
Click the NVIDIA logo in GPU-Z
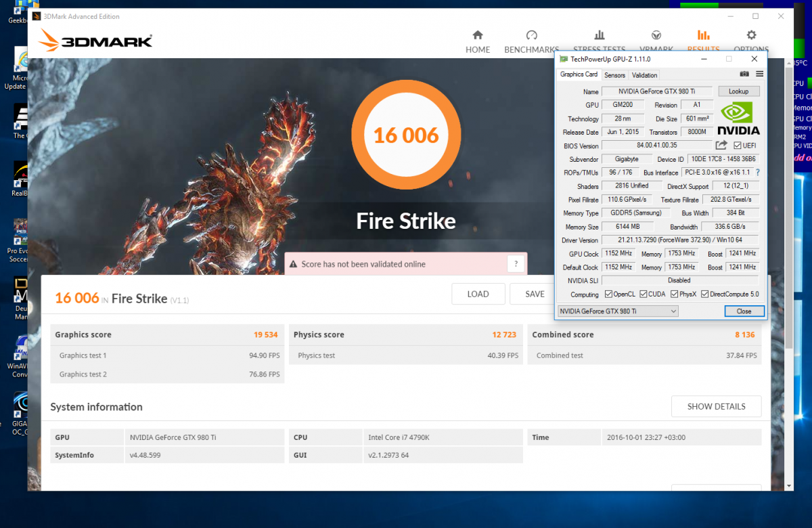(x=739, y=118)
